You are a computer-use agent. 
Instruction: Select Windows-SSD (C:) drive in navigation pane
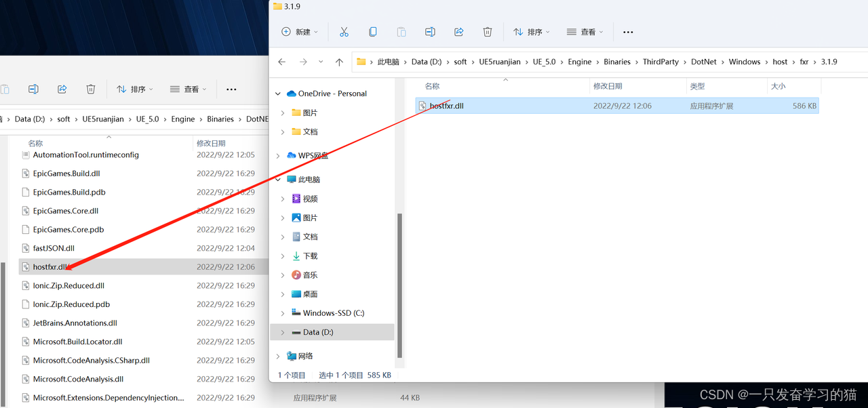tap(328, 313)
